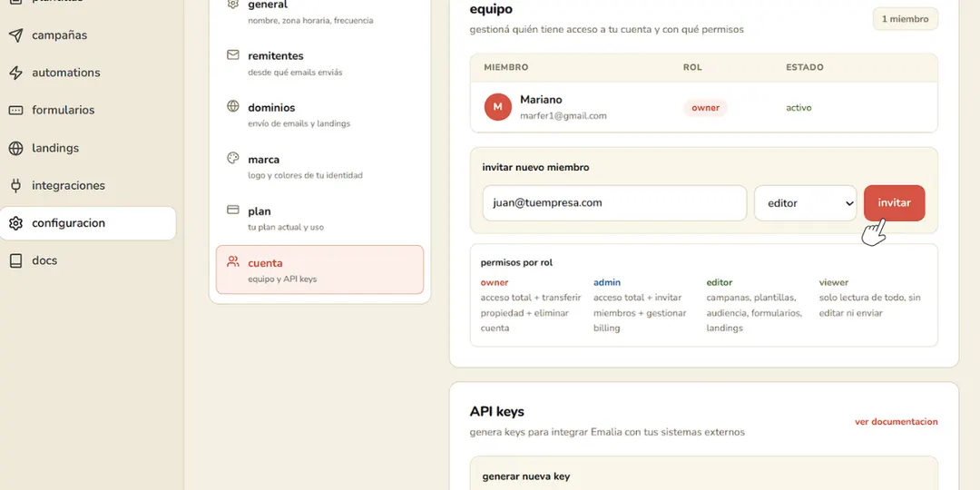This screenshot has width=980, height=490.
Task: Click the generar nueva key label
Action: (x=526, y=476)
